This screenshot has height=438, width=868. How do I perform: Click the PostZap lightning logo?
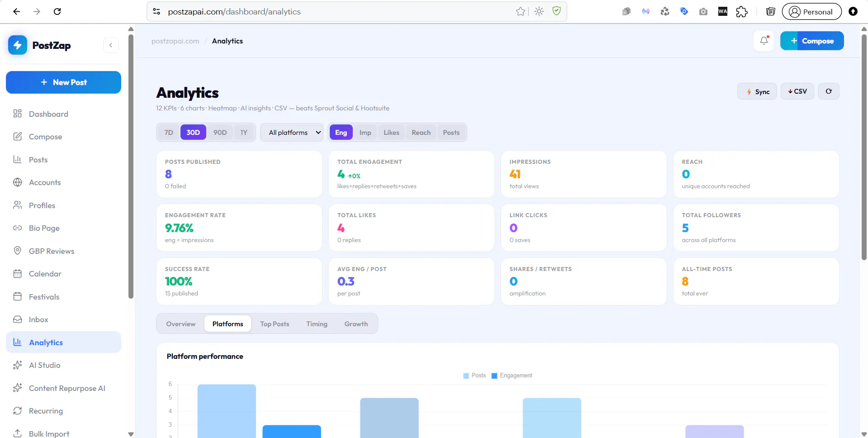point(18,45)
